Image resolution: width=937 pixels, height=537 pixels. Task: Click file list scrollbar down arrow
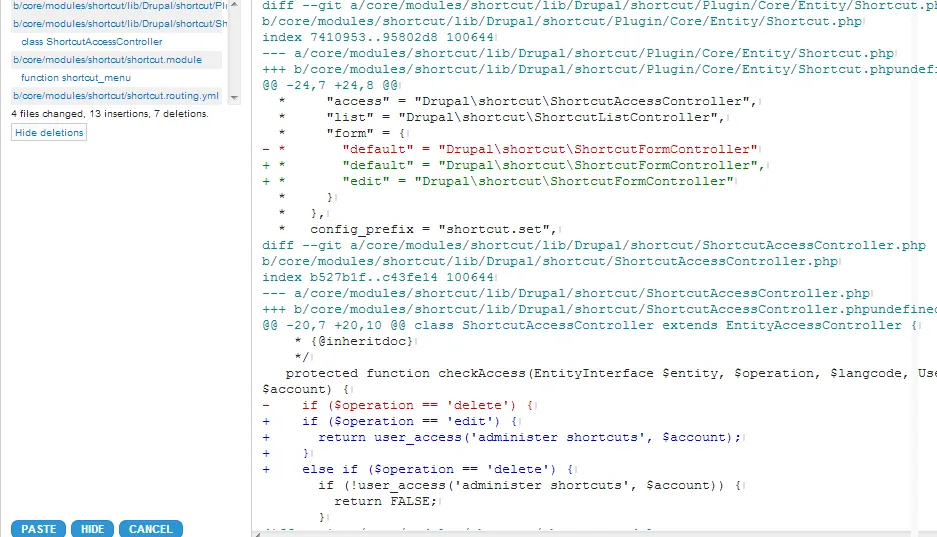click(x=234, y=97)
